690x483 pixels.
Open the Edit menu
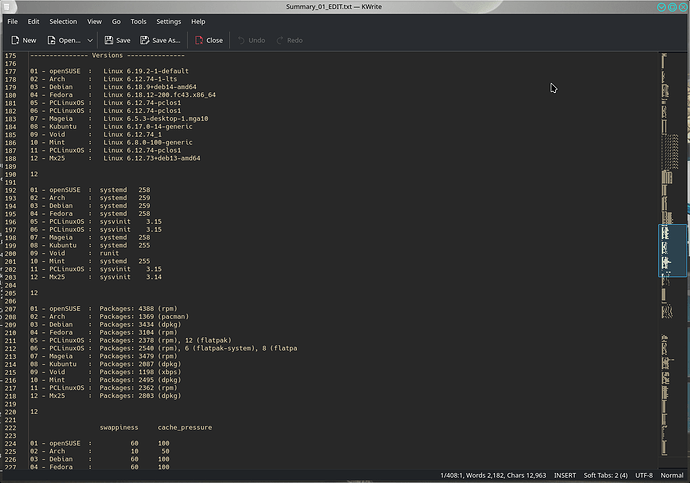pyautogui.click(x=33, y=22)
